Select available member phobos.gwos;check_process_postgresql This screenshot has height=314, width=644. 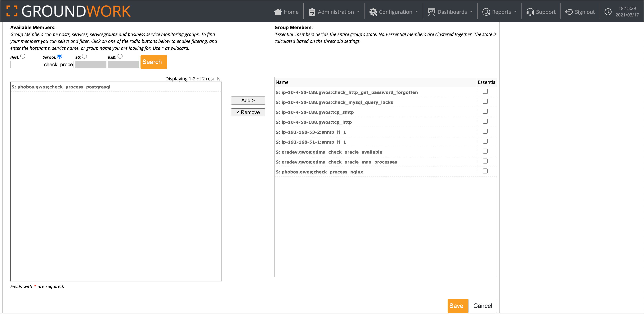(x=116, y=87)
